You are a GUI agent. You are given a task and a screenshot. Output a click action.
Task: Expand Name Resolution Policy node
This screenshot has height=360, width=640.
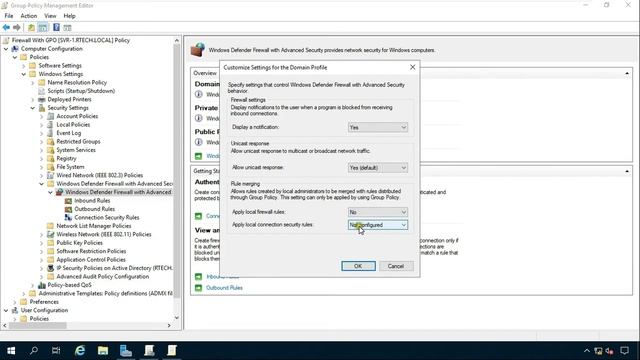coord(33,82)
